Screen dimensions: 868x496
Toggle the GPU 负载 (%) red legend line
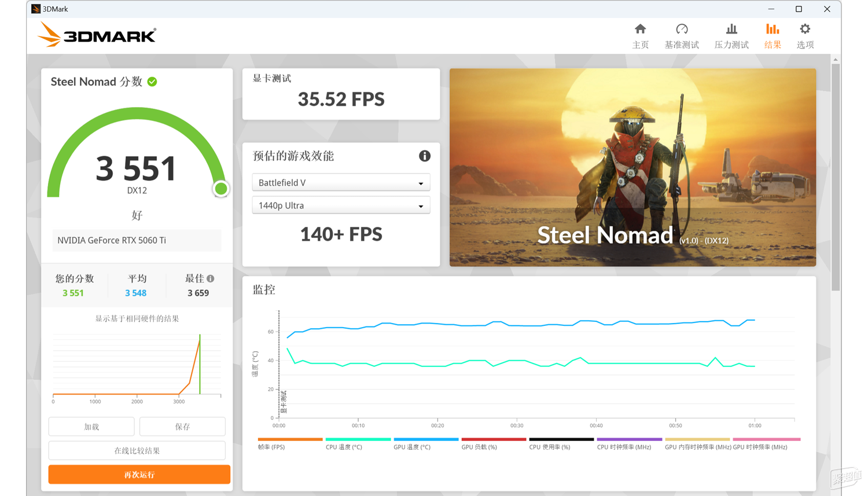[x=494, y=439]
